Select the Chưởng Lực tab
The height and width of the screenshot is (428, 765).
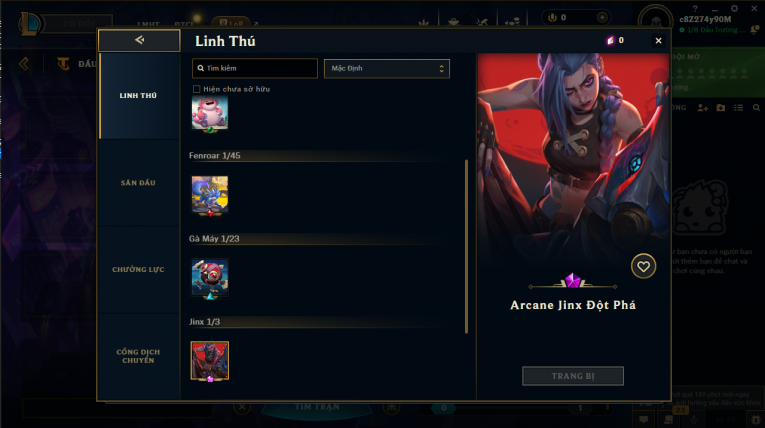pyautogui.click(x=139, y=269)
